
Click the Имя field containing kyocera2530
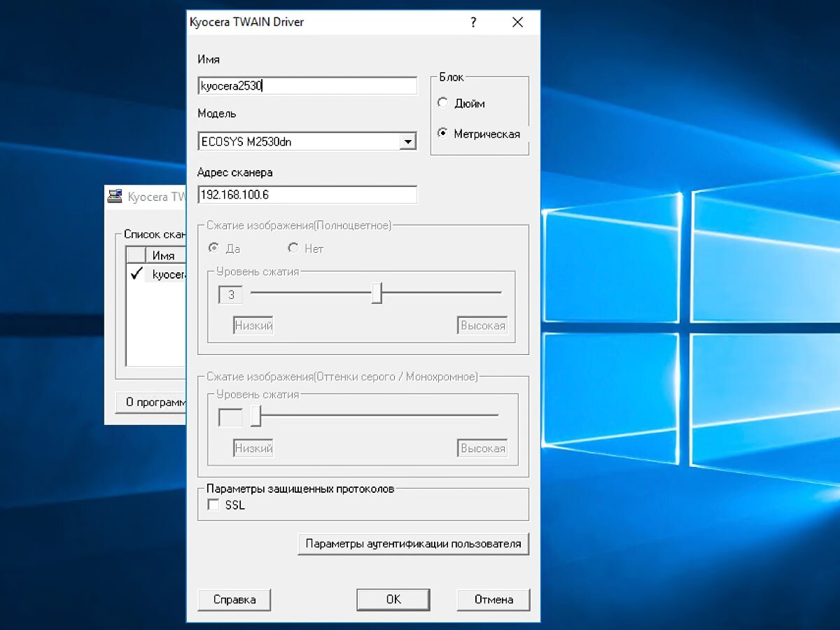pos(307,86)
